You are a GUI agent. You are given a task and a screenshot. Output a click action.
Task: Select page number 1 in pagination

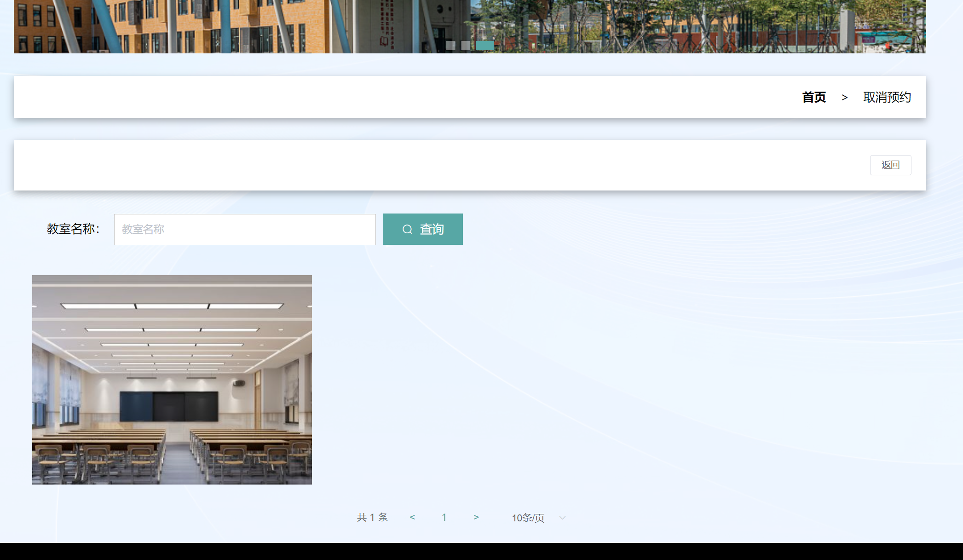pos(444,517)
